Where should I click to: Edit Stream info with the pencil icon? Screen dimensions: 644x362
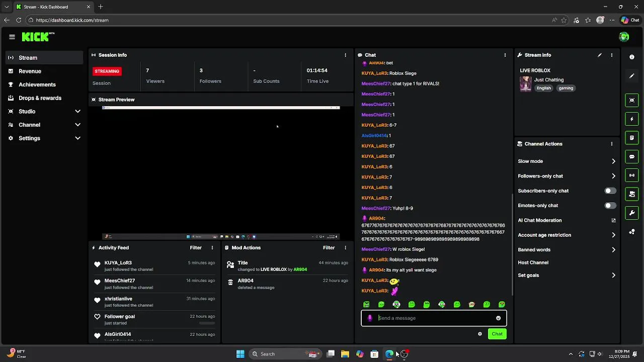[x=600, y=55]
